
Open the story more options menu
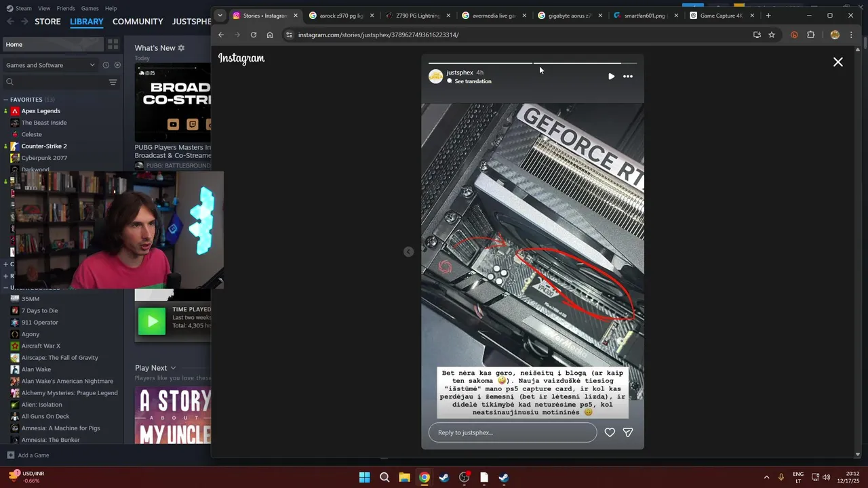coord(628,77)
